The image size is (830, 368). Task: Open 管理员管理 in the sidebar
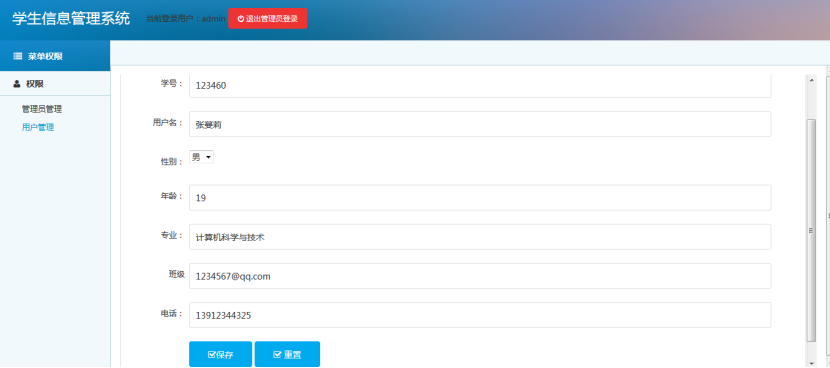[x=42, y=109]
